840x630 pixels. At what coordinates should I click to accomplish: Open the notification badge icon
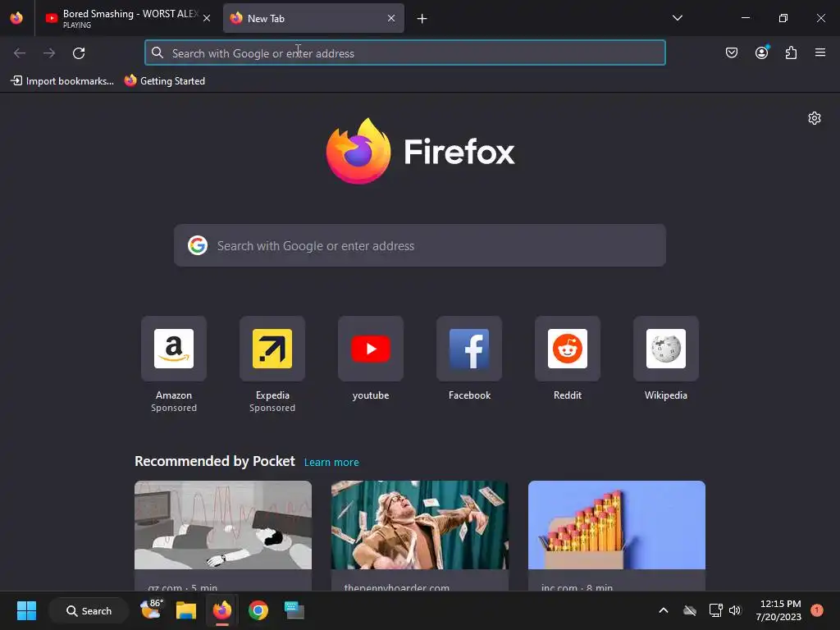(817, 610)
